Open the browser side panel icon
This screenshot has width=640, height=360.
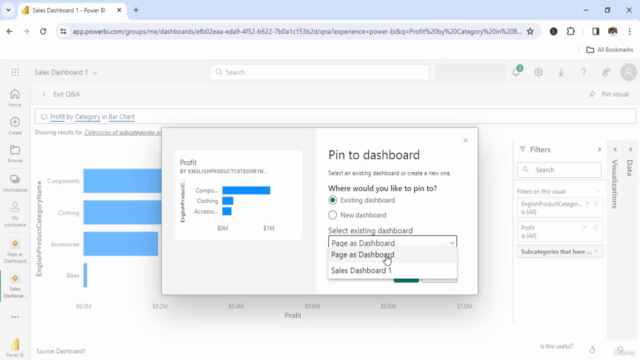(596, 31)
